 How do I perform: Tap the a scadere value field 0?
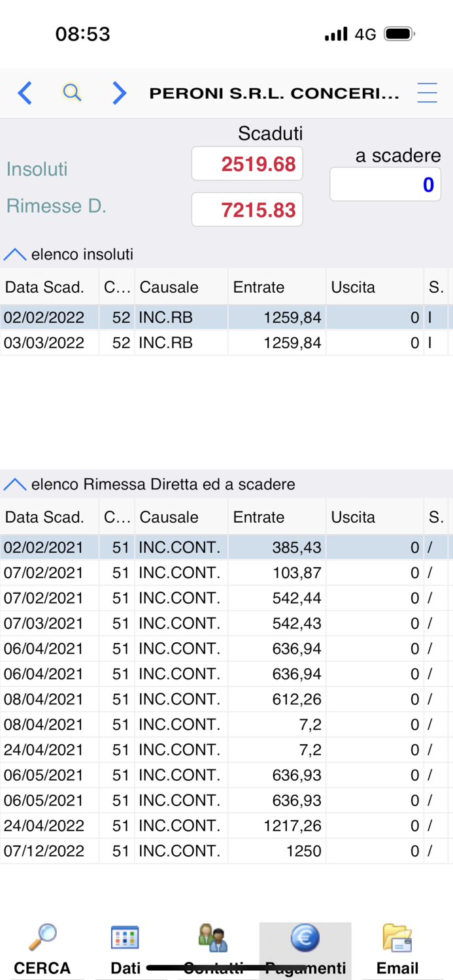385,184
